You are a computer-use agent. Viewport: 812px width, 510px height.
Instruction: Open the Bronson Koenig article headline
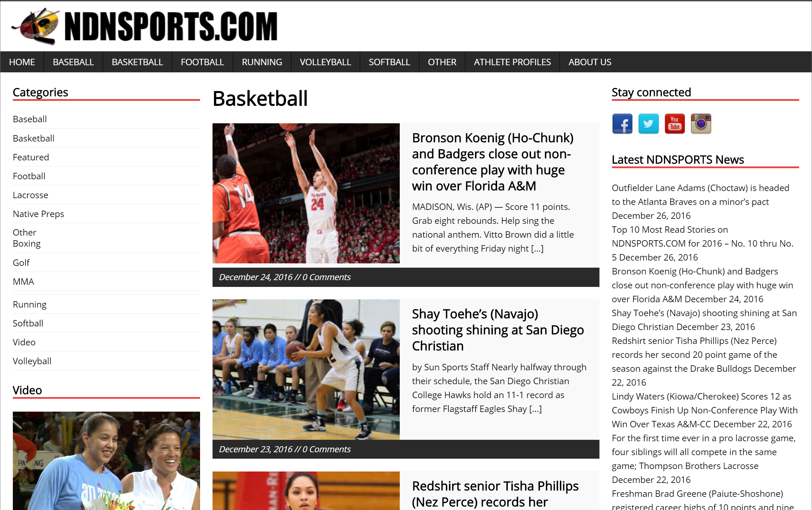[x=493, y=162]
